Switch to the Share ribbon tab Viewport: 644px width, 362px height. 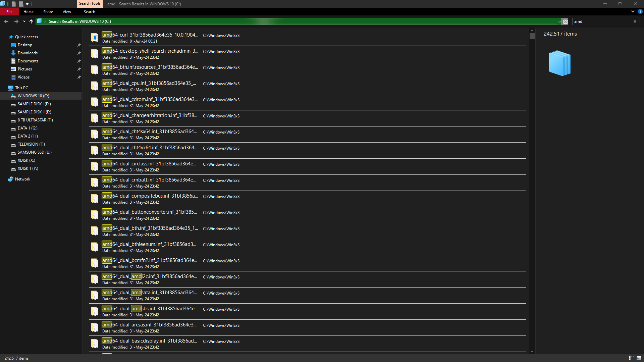(x=48, y=12)
